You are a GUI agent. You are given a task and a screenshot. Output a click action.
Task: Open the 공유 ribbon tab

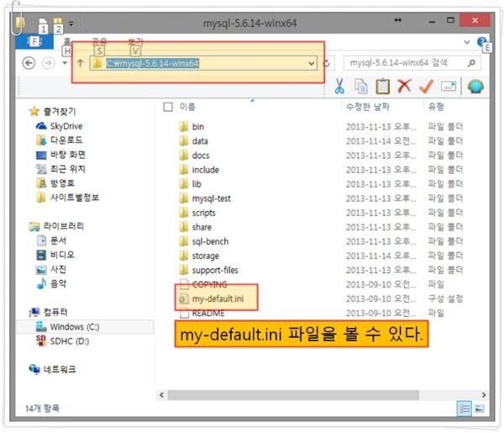99,41
